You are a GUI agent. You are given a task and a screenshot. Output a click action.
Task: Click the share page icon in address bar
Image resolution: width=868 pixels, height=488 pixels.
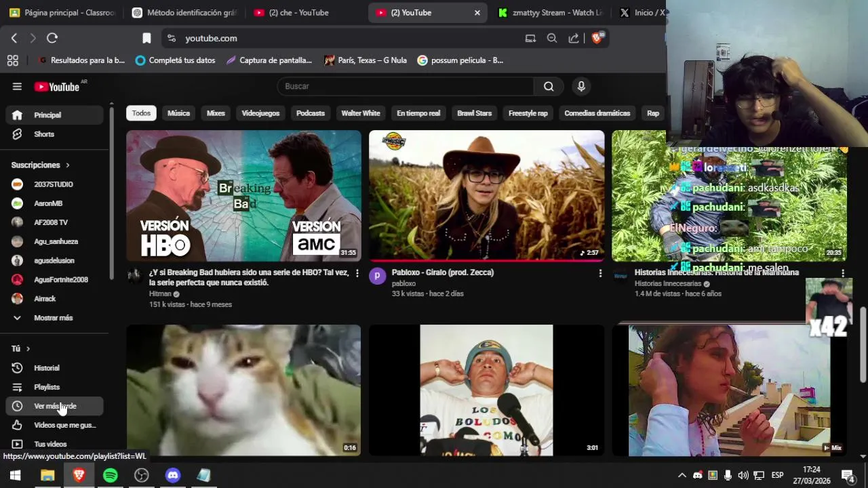click(x=574, y=39)
